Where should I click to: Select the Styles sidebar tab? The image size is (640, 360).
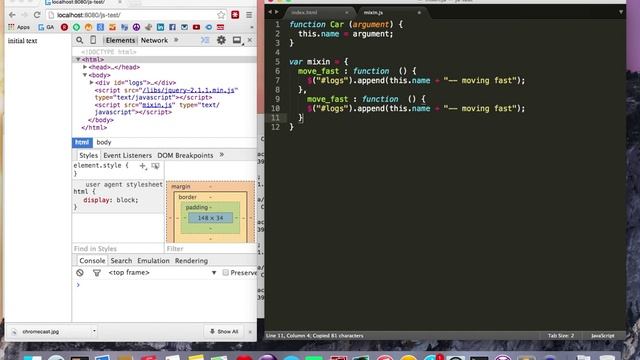[x=88, y=156]
